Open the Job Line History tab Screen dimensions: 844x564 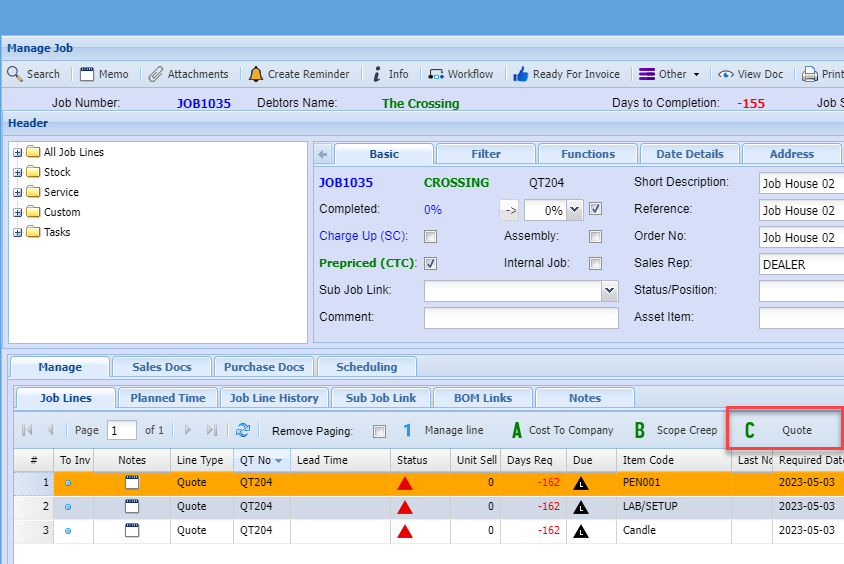tap(274, 398)
